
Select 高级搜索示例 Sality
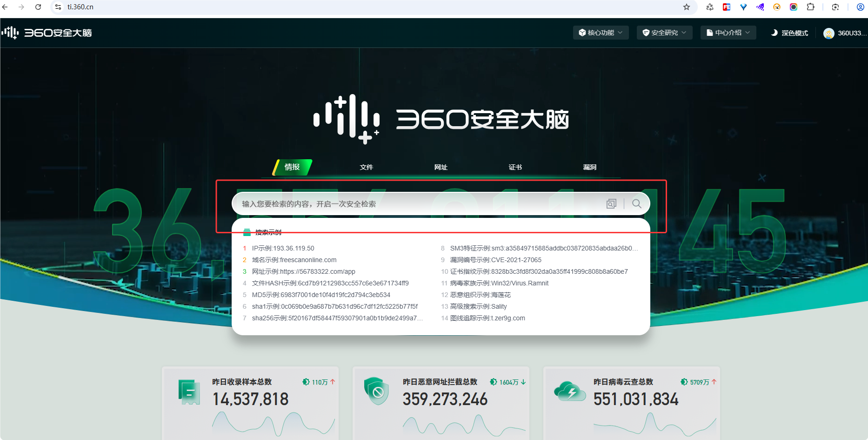click(478, 306)
